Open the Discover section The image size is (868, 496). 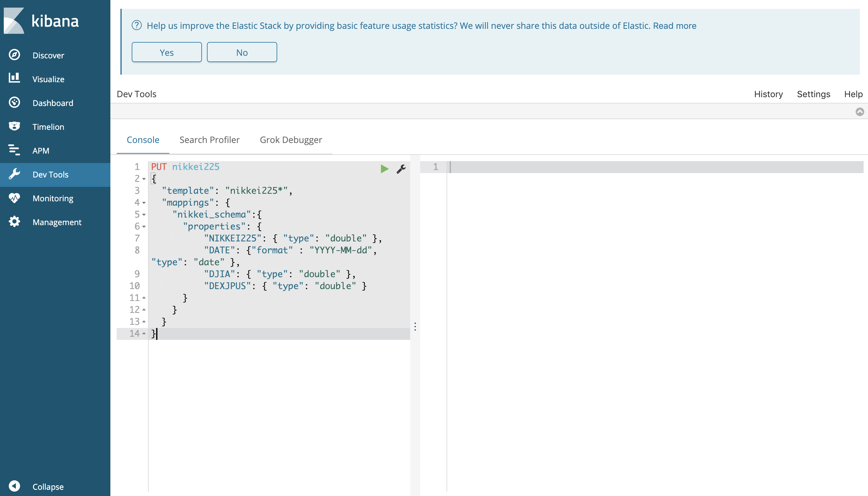click(48, 55)
